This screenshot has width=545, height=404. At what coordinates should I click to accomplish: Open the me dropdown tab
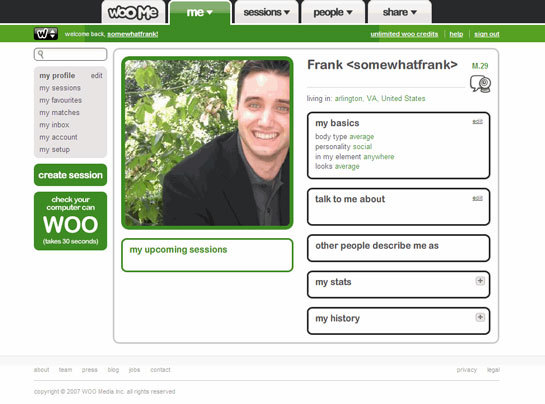pos(200,13)
